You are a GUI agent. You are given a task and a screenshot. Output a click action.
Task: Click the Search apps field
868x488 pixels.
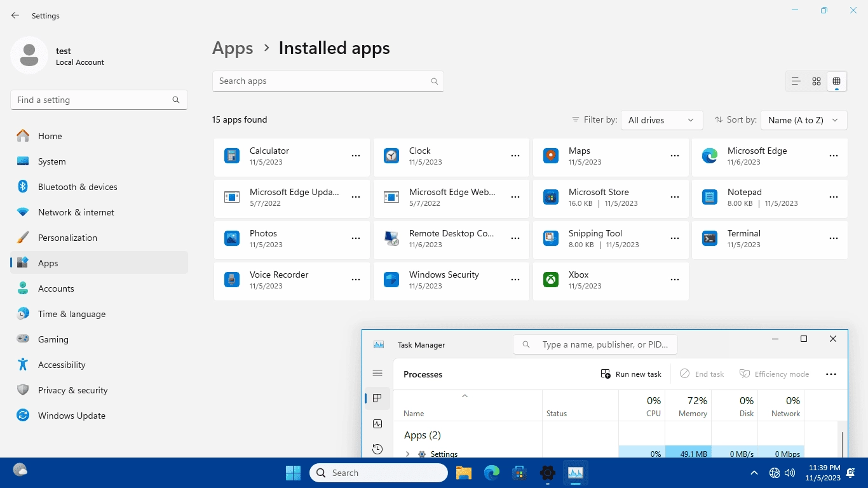328,81
